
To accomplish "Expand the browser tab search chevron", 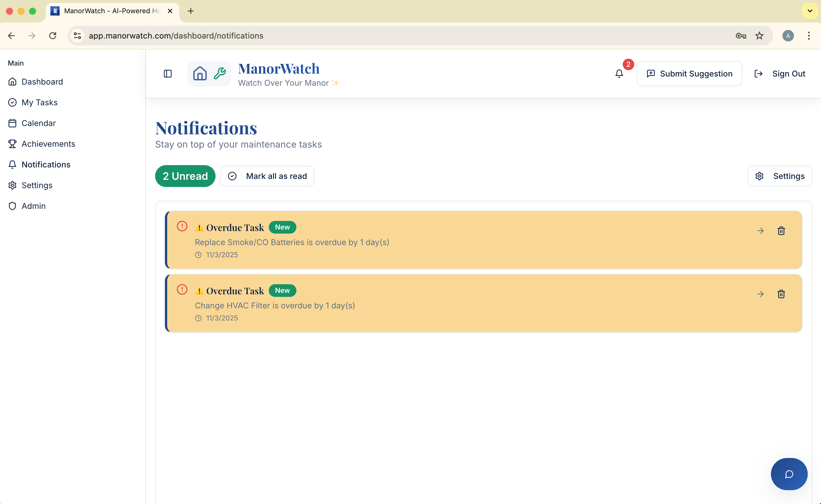I will 810,11.
